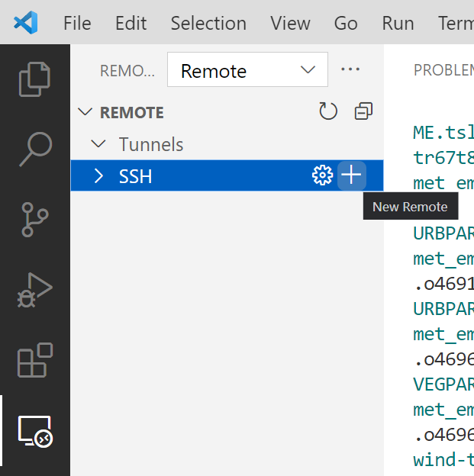Open SSH settings gear icon
This screenshot has height=476, width=474.
322,175
